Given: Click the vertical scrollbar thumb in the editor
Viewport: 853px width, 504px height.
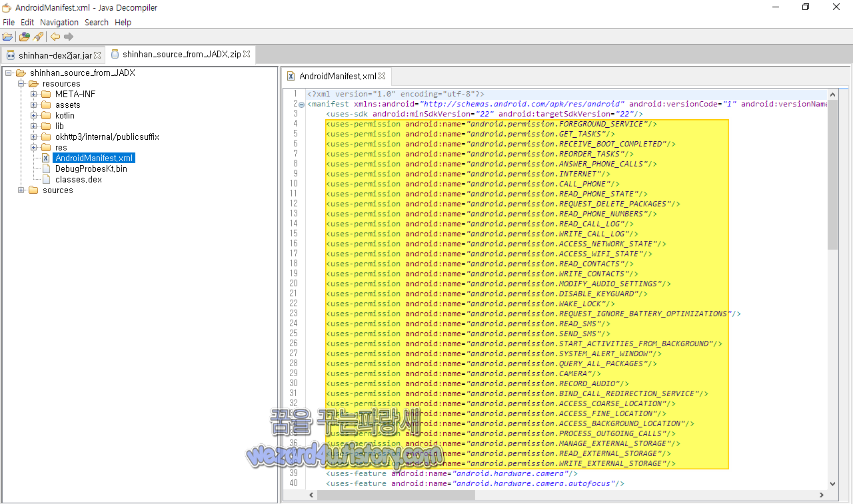Looking at the screenshot, I should click(x=833, y=174).
